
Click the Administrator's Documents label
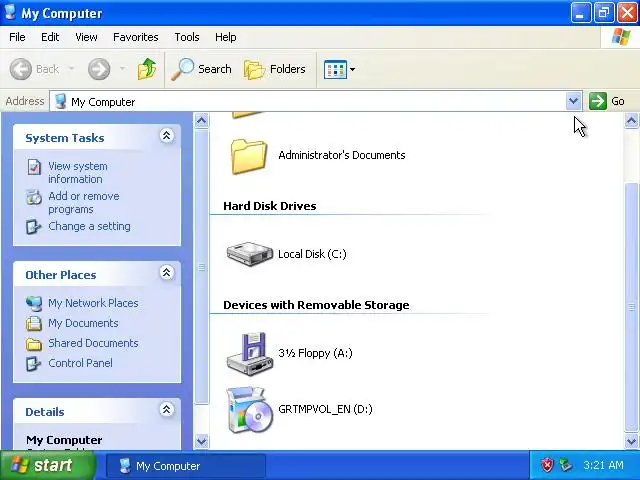point(342,155)
